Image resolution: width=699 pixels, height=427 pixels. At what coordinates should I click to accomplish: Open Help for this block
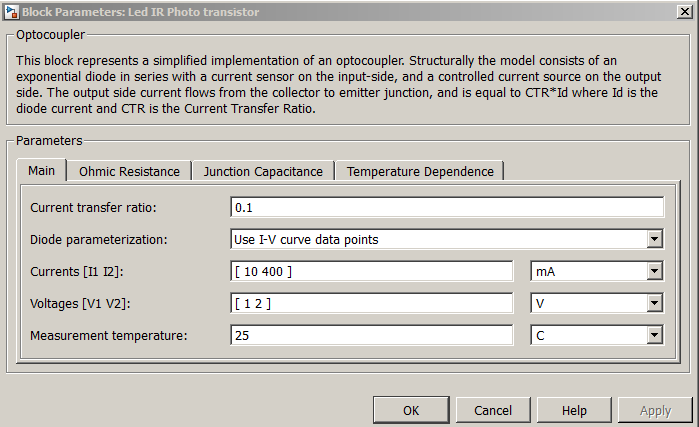point(574,410)
